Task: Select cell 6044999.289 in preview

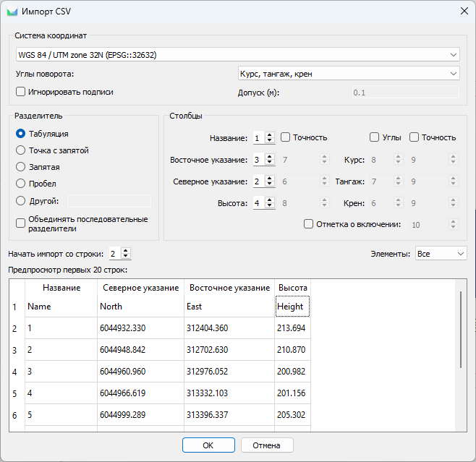Action: [x=140, y=415]
